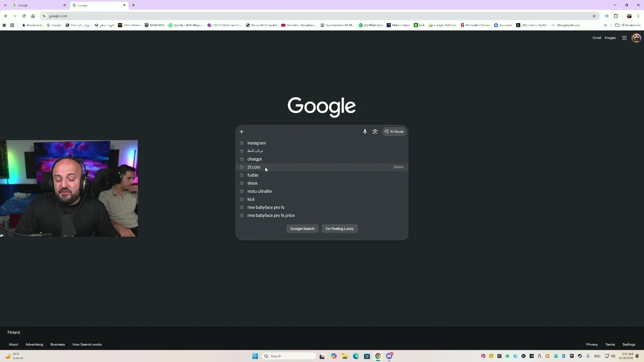This screenshot has width=644, height=362.
Task: Open the Chrome extensions puzzle icon
Action: click(616, 16)
